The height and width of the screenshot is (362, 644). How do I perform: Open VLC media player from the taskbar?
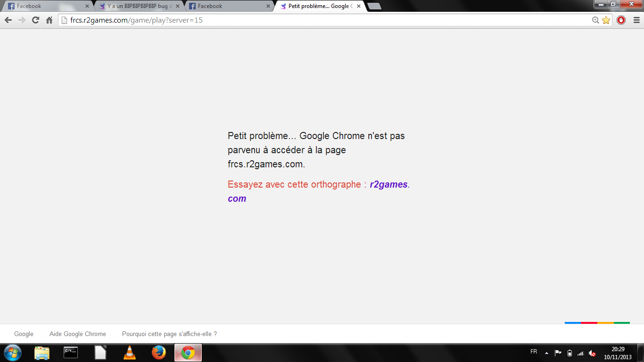130,353
